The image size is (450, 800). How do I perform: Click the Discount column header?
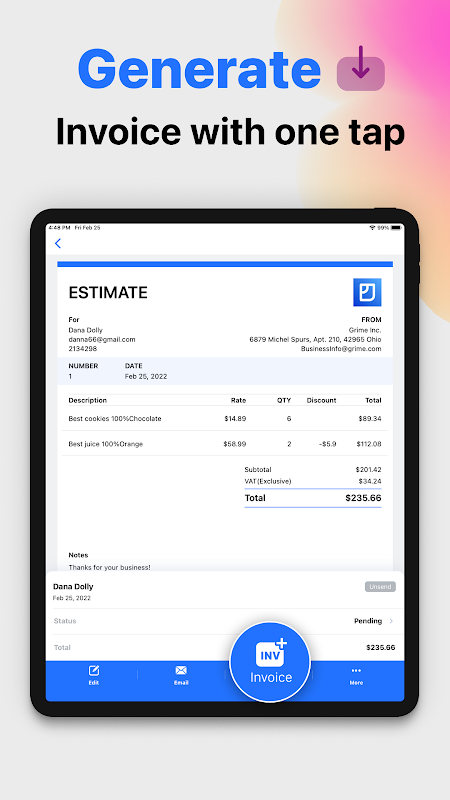pos(321,400)
